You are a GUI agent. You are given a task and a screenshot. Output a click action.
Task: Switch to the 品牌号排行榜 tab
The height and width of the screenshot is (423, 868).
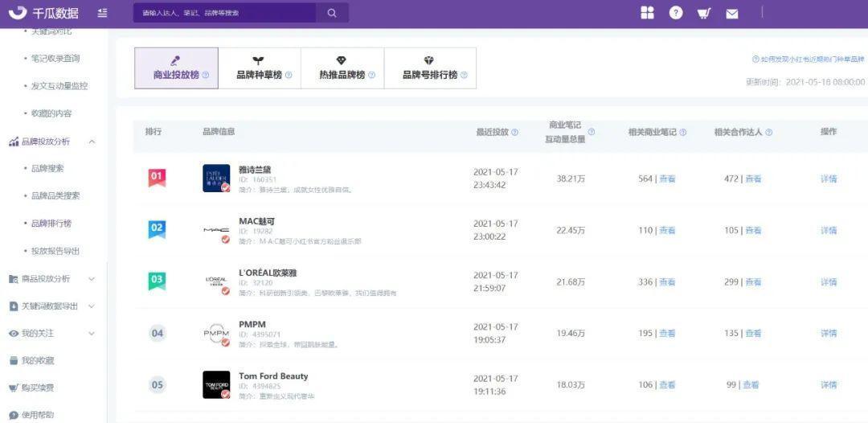point(430,68)
